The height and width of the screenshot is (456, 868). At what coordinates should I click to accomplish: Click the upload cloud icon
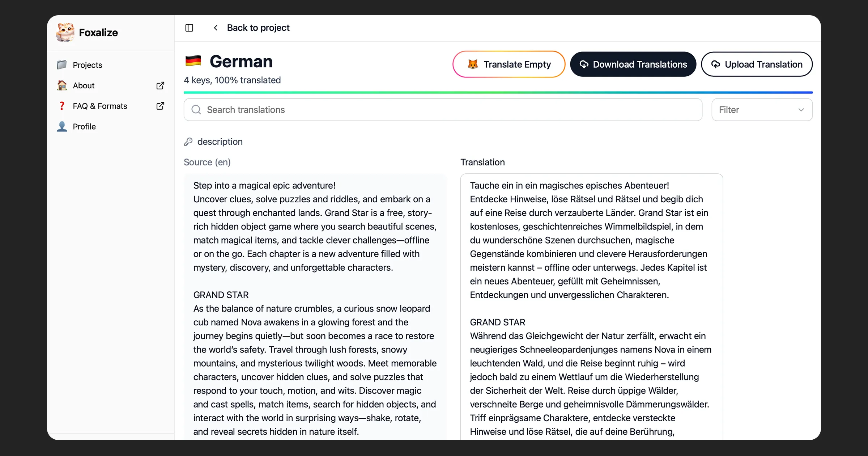(716, 64)
